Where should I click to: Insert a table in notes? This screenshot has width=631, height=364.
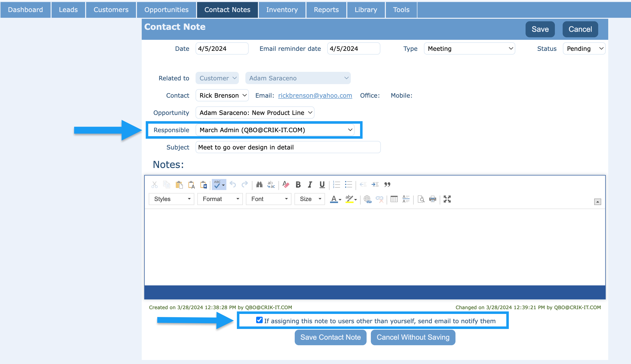[x=394, y=199]
